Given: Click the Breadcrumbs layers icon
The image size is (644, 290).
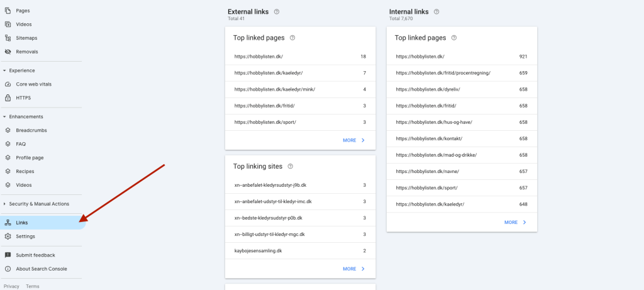Looking at the screenshot, I should click(8, 130).
